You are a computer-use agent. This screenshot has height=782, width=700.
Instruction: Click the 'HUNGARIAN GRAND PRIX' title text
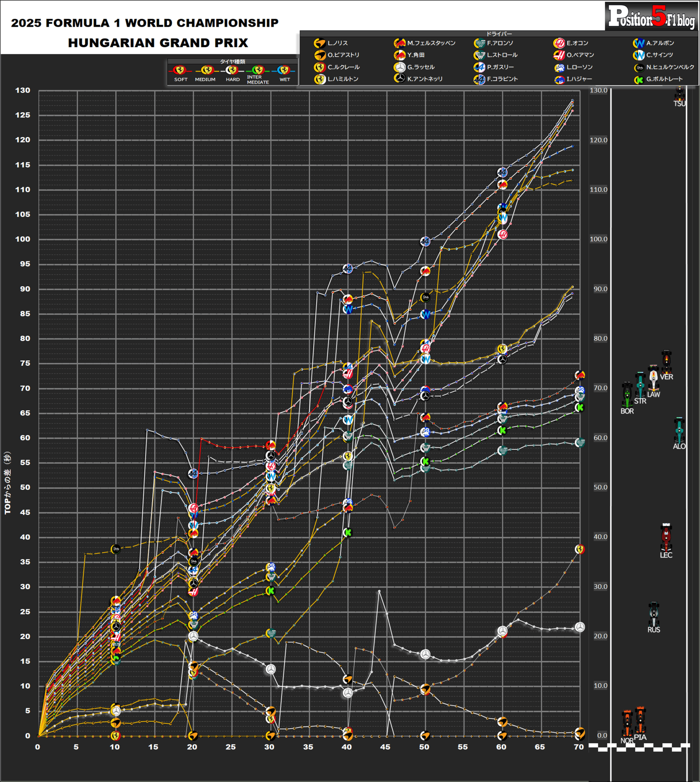tap(158, 43)
